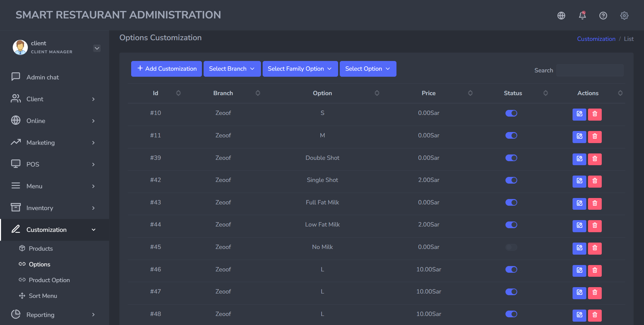Viewport: 644px width, 325px height.
Task: Disable the Single Shot status switch
Action: (511, 180)
